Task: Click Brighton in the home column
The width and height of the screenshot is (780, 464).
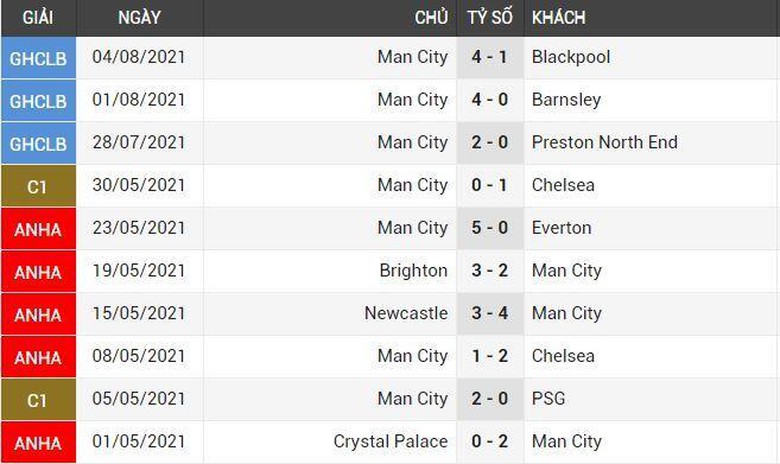Action: [x=413, y=270]
